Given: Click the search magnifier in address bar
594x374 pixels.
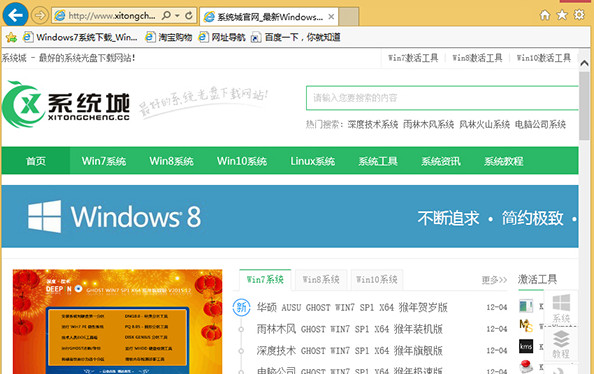Looking at the screenshot, I should click(x=166, y=16).
